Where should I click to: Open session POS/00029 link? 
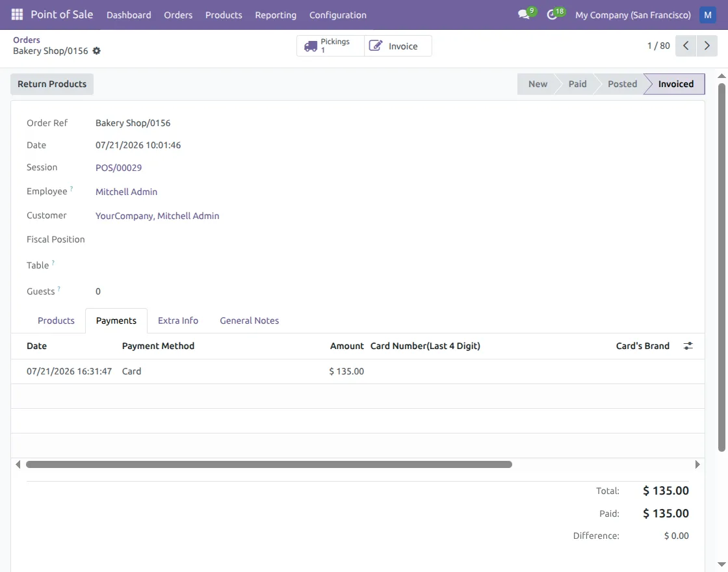click(118, 168)
